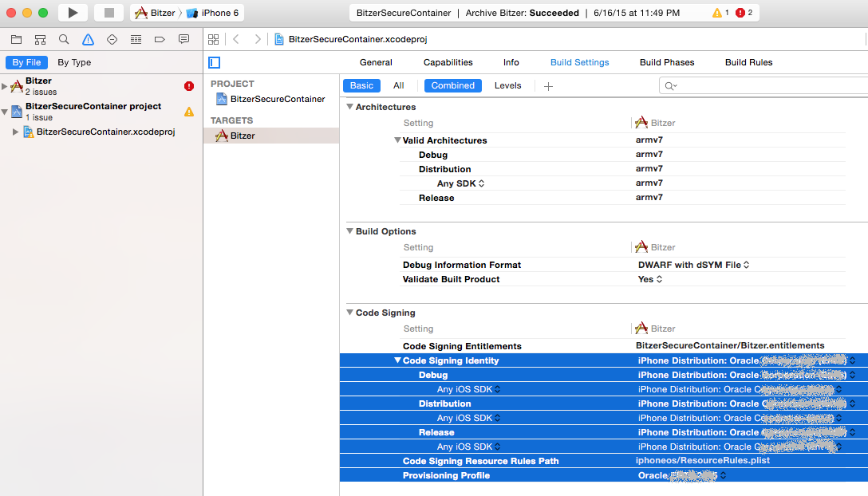The width and height of the screenshot is (868, 496).
Task: Open the Report navigator
Action: [x=183, y=38]
